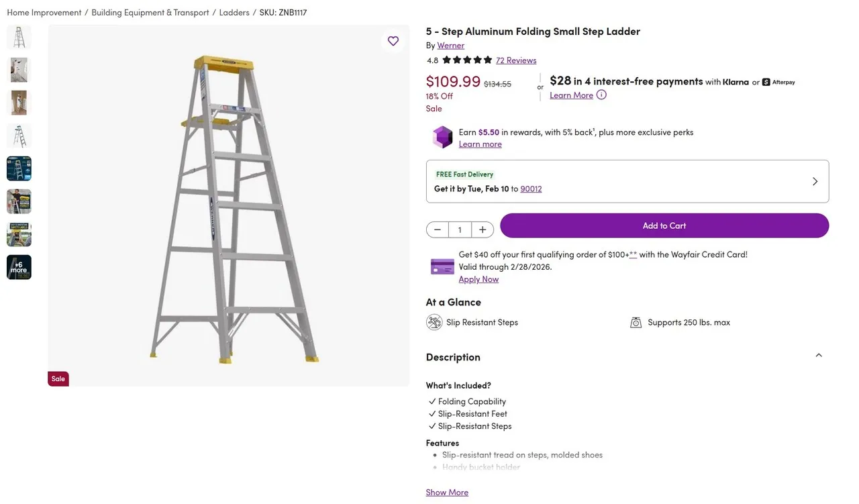Open the 72 Reviews link
The height and width of the screenshot is (504, 859).
point(516,60)
